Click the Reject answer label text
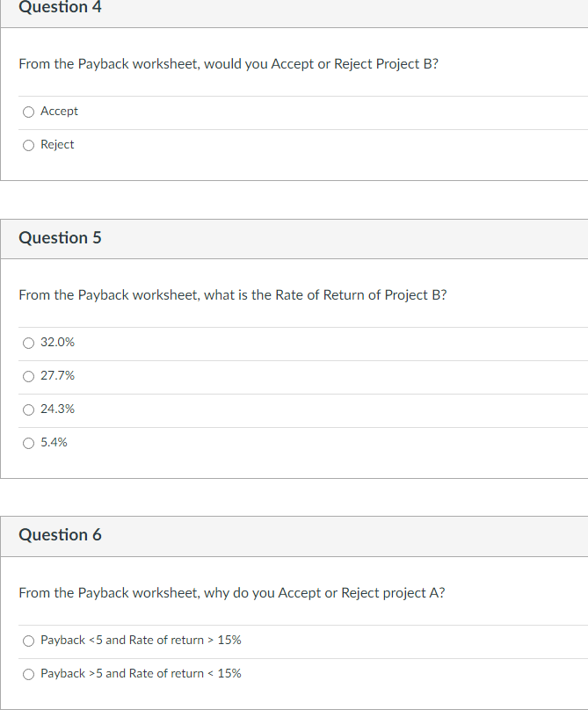The height and width of the screenshot is (710, 588). 56,145
